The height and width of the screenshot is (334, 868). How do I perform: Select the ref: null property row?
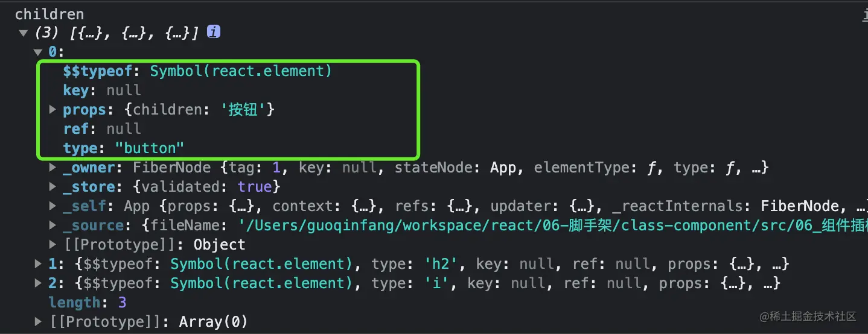[101, 129]
